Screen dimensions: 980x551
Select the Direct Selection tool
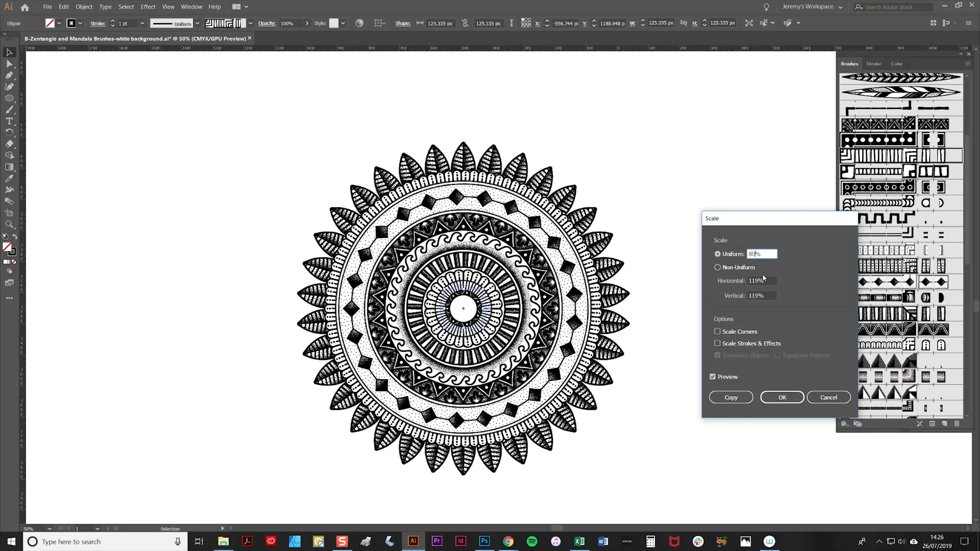[x=9, y=64]
